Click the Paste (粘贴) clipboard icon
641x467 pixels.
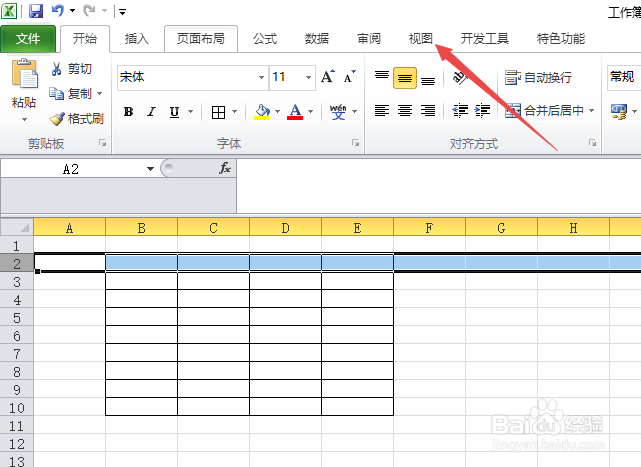[x=24, y=74]
